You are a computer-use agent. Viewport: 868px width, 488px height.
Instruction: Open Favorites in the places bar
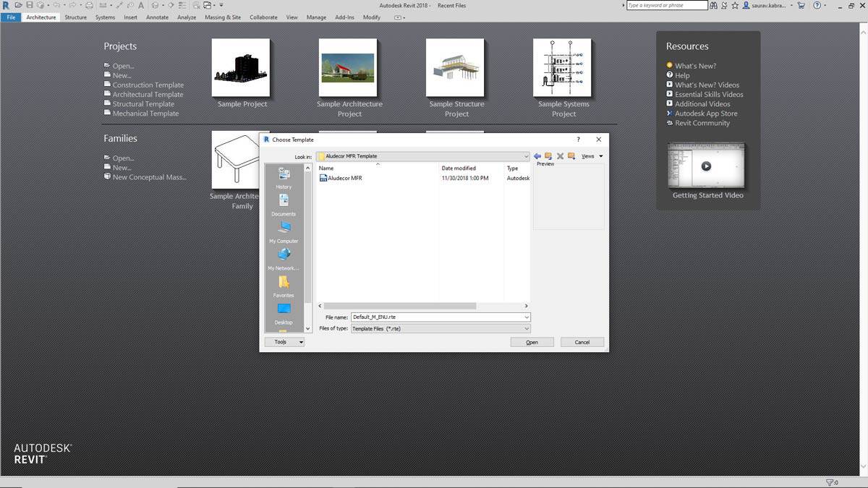pyautogui.click(x=284, y=286)
